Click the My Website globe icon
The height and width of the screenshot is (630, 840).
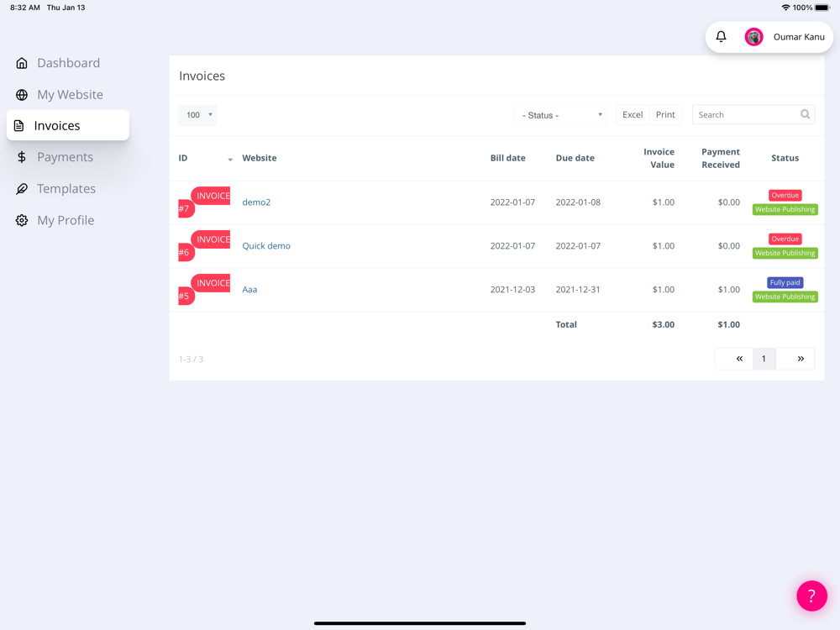pyautogui.click(x=22, y=95)
